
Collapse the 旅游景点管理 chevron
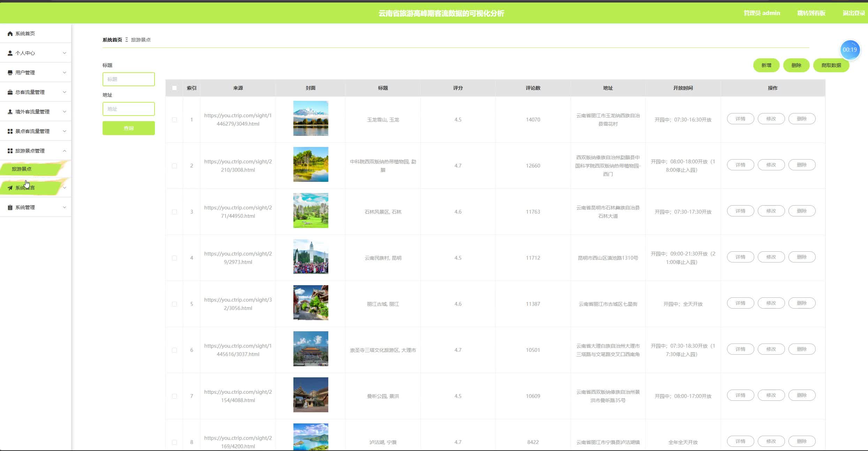(65, 151)
